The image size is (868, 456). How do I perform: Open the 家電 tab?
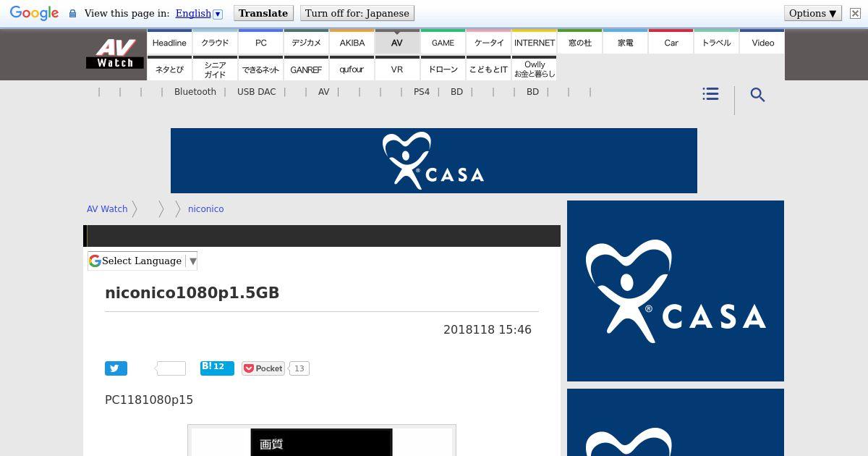(626, 43)
